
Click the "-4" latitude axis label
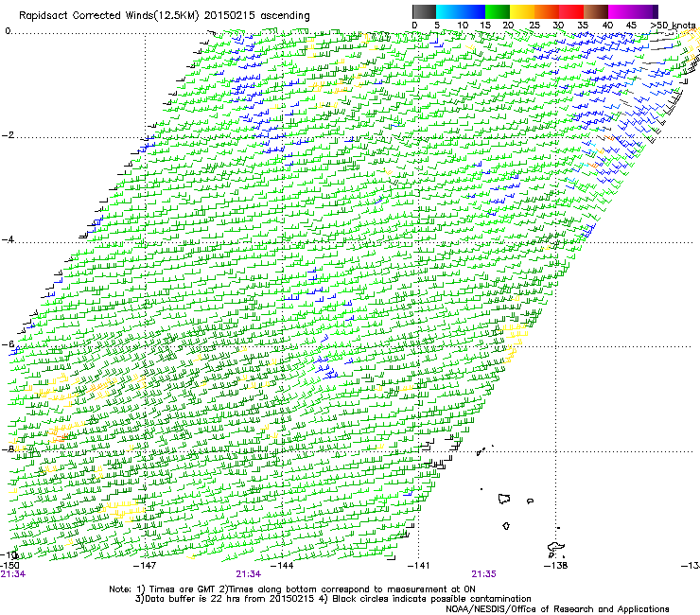click(x=8, y=239)
